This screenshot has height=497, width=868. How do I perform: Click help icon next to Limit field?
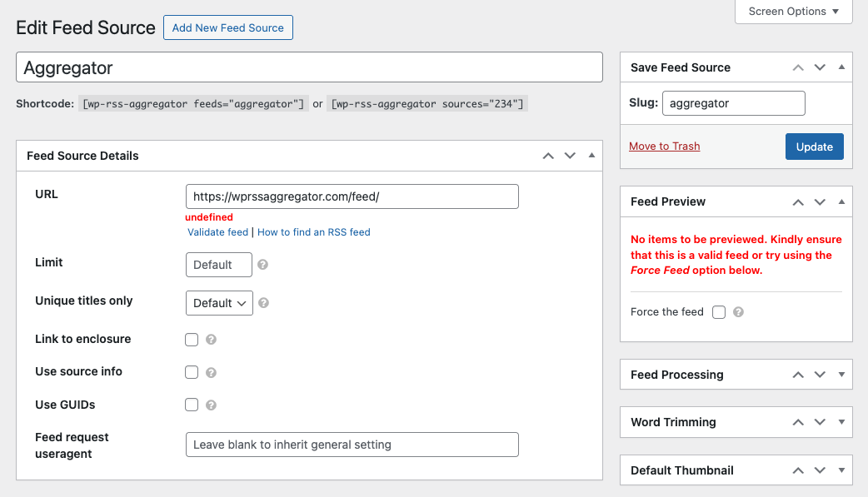[x=263, y=265]
